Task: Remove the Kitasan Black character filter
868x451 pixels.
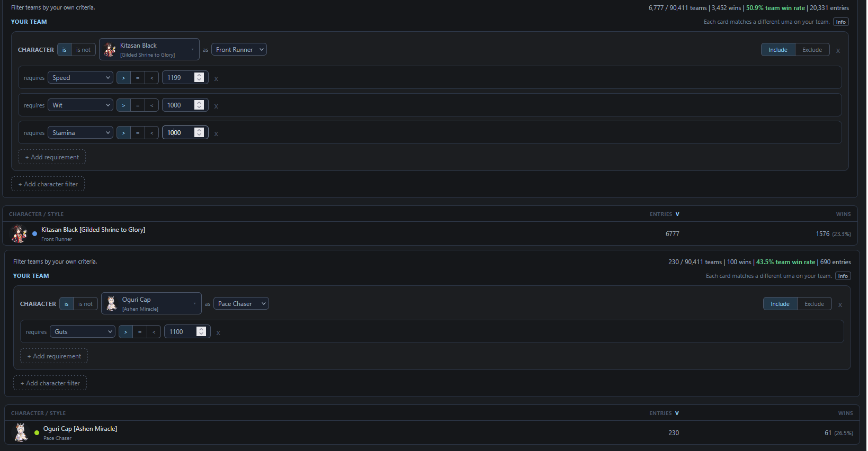Action: [838, 51]
